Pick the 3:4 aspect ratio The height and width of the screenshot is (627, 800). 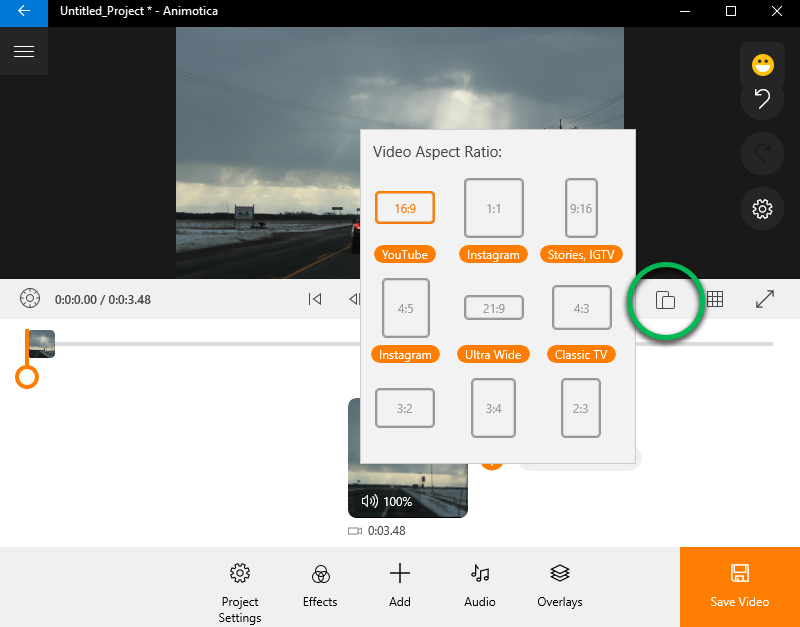[x=493, y=408]
